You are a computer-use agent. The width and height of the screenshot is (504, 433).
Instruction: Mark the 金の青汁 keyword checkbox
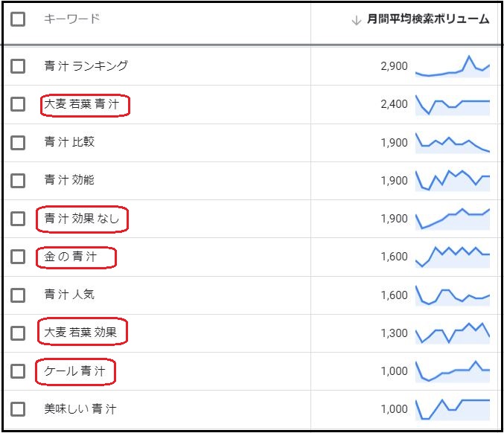pos(18,257)
